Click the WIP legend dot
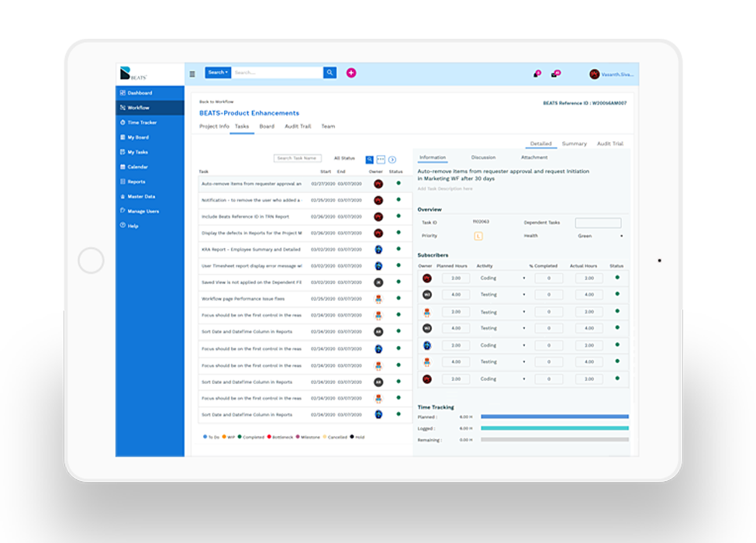The height and width of the screenshot is (543, 756). click(x=224, y=437)
